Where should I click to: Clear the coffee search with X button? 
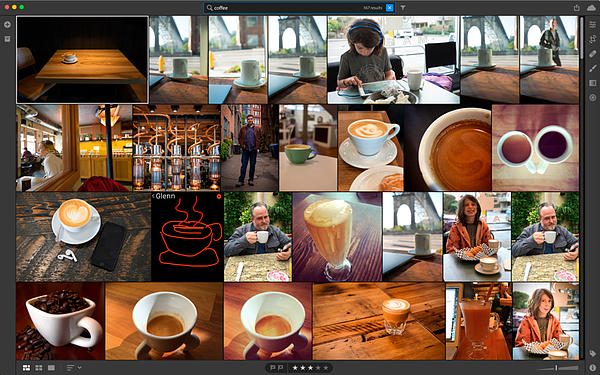tap(390, 7)
